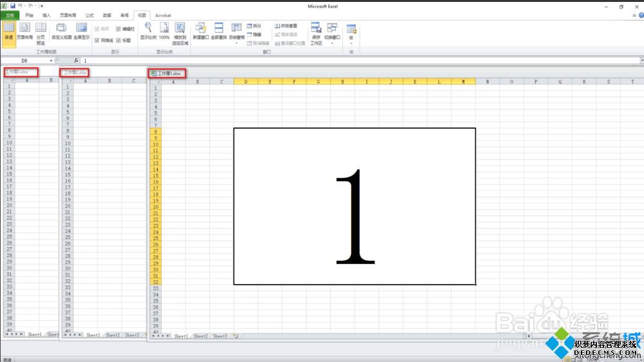Image resolution: width=644 pixels, height=362 pixels.
Task: Open the 文件 File tab
Action: pos(10,15)
